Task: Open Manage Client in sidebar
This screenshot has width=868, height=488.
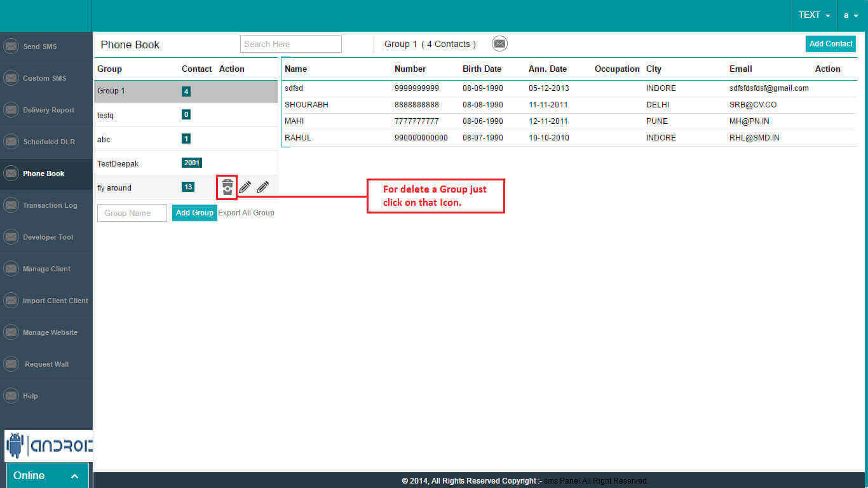Action: [46, 269]
